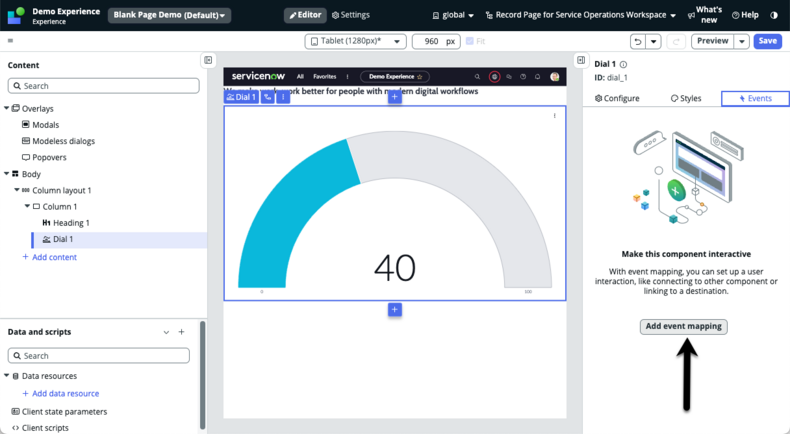Open Client scripts
This screenshot has height=434, width=790.
pos(40,428)
